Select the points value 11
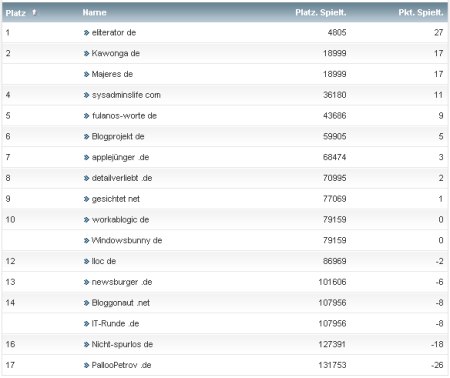Screen dimensions: 450x378 point(439,95)
